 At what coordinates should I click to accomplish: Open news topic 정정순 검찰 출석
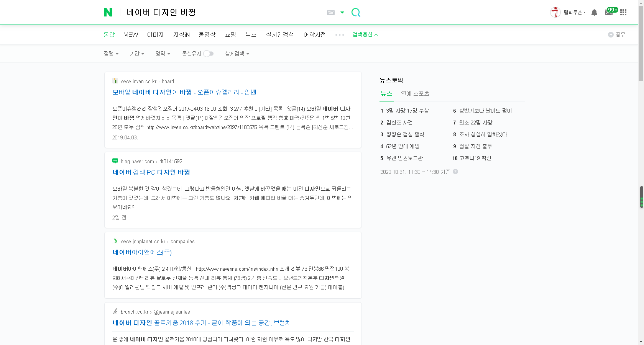tap(405, 134)
